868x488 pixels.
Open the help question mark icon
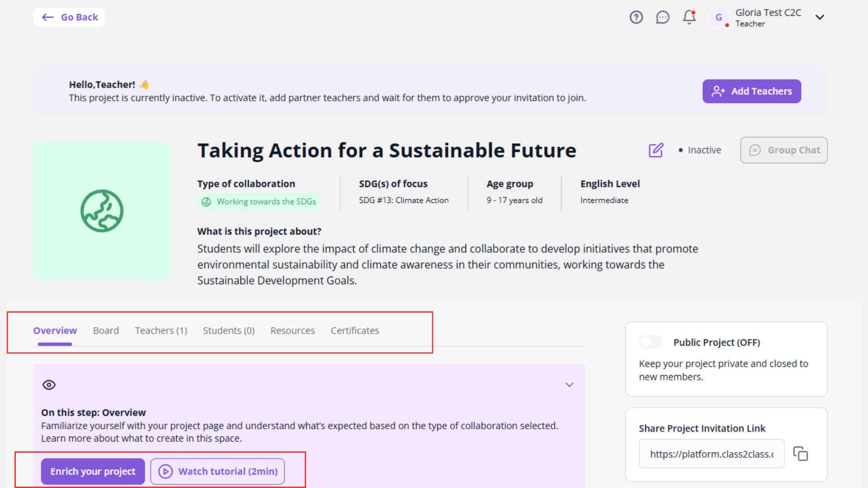(636, 17)
